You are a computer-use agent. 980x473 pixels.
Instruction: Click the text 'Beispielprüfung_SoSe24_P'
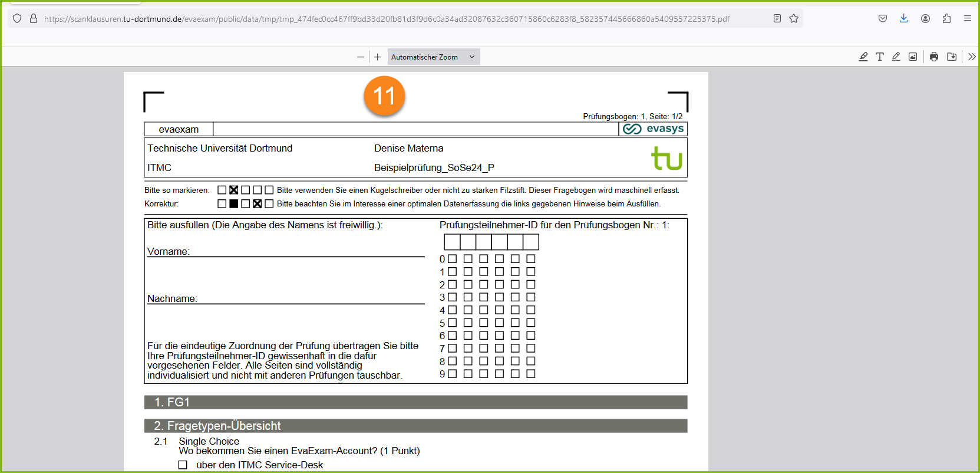434,167
